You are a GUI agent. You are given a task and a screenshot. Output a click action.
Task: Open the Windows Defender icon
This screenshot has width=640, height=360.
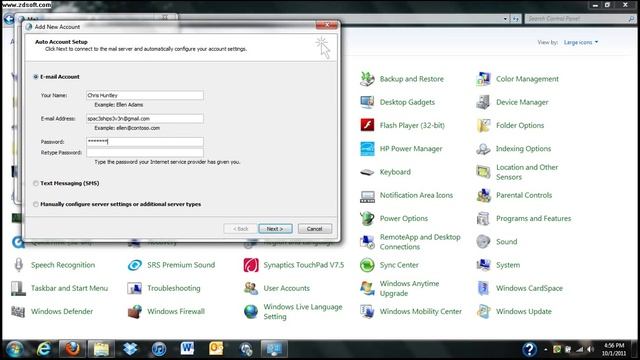click(x=18, y=311)
